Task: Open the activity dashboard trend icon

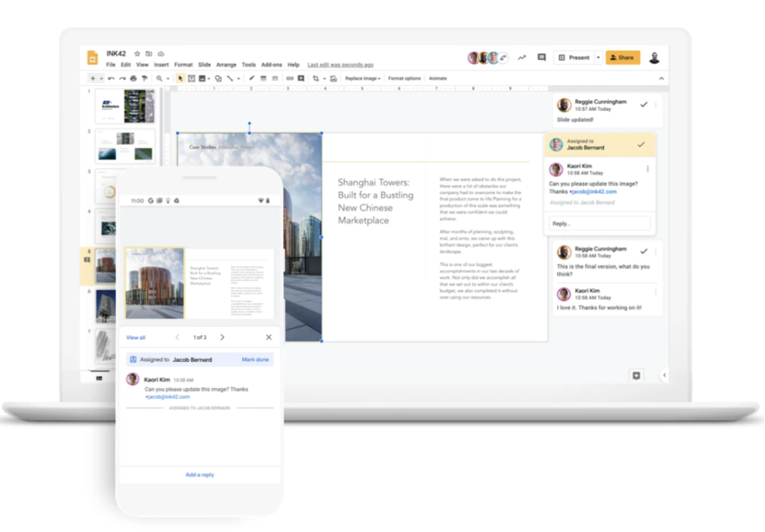Action: point(522,57)
